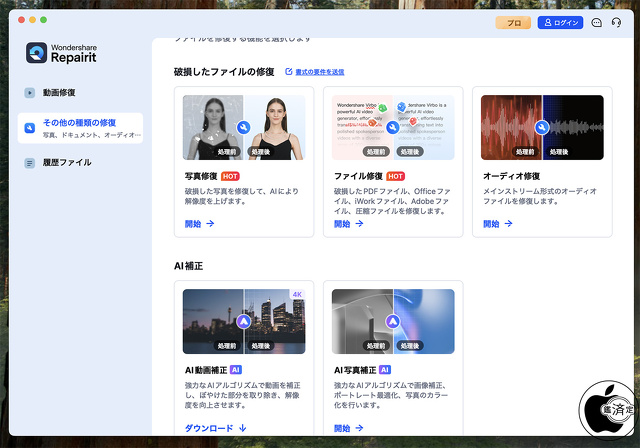The width and height of the screenshot is (640, 448).
Task: Click the AI動画補正 description text
Action: pyautogui.click(x=242, y=395)
